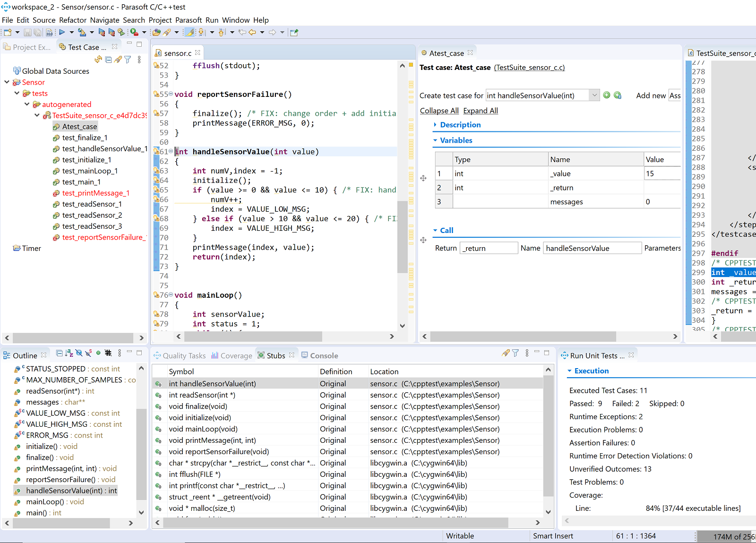Switch to the Project Explorer tab

[x=27, y=47]
